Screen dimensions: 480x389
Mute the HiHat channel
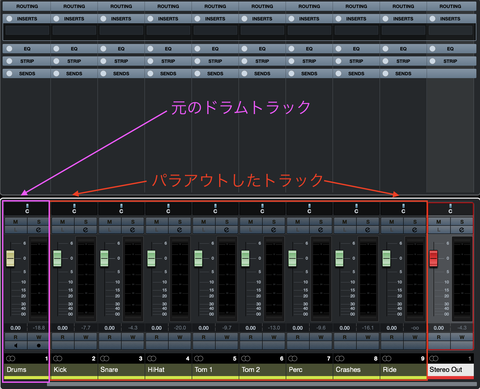pos(157,222)
